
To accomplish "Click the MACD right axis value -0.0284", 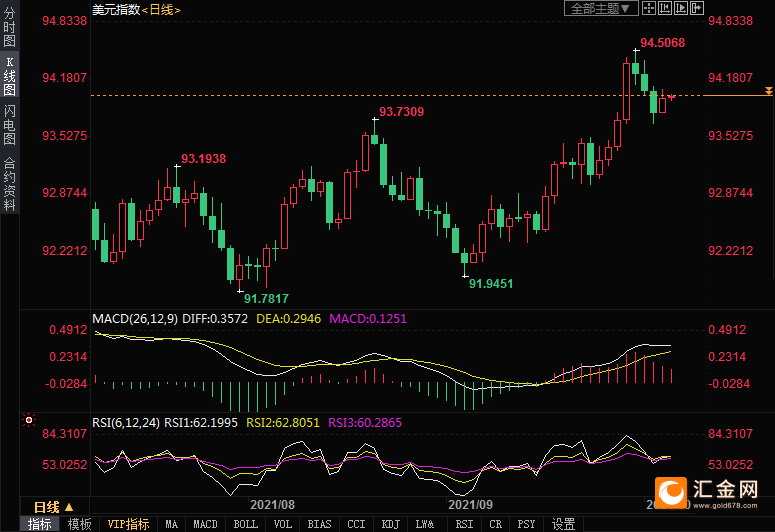I will point(729,384).
